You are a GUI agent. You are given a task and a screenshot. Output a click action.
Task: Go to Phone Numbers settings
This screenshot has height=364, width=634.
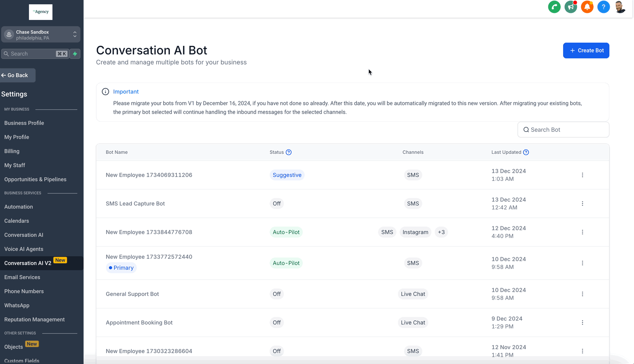click(x=24, y=291)
